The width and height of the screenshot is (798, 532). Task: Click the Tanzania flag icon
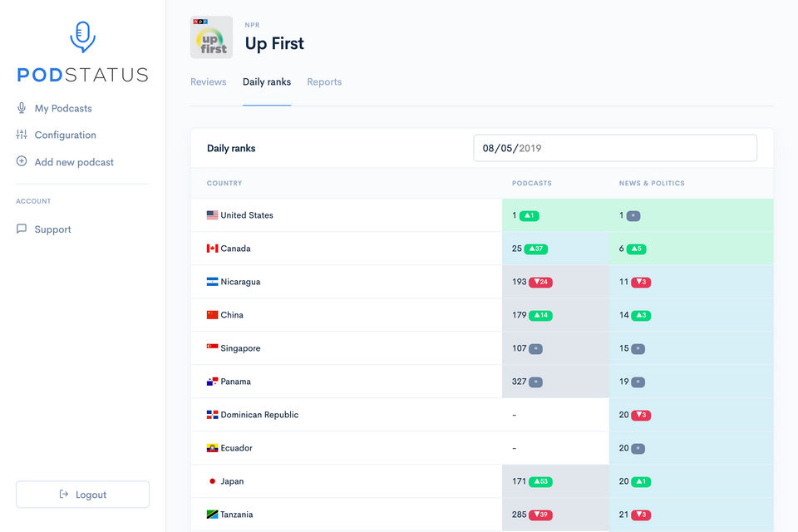[212, 515]
